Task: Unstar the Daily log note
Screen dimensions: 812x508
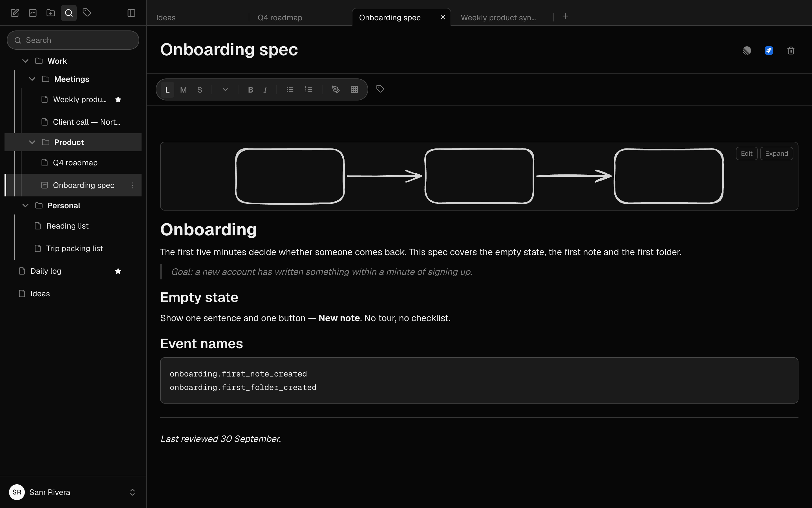Action: point(118,271)
